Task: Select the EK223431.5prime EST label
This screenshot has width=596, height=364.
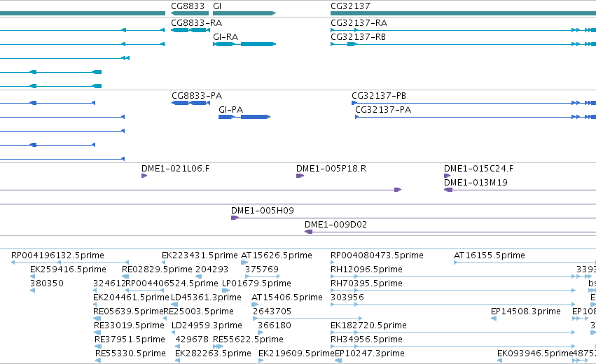Action: [x=200, y=255]
